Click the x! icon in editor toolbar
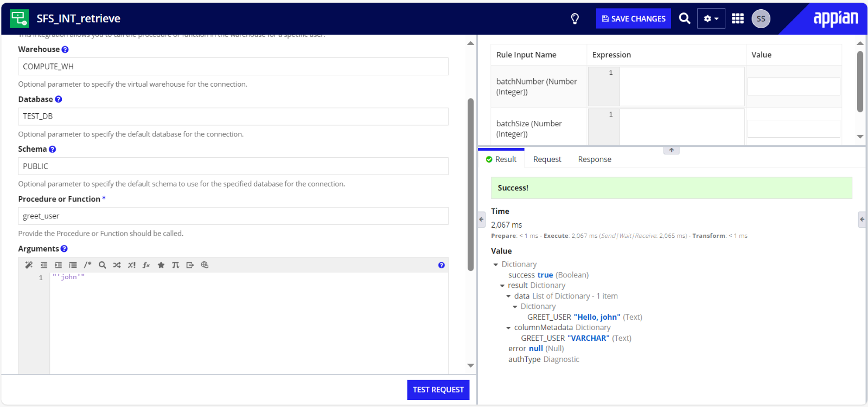The height and width of the screenshot is (407, 868). (x=132, y=265)
